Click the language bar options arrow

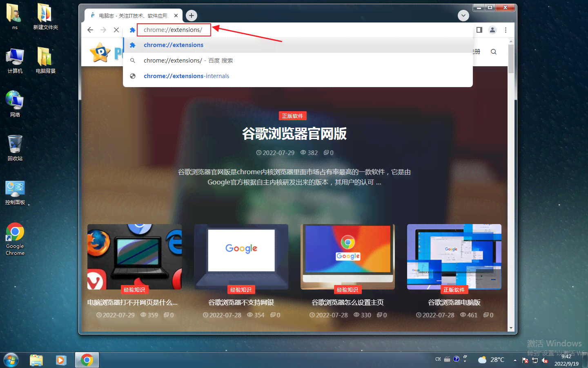465,362
